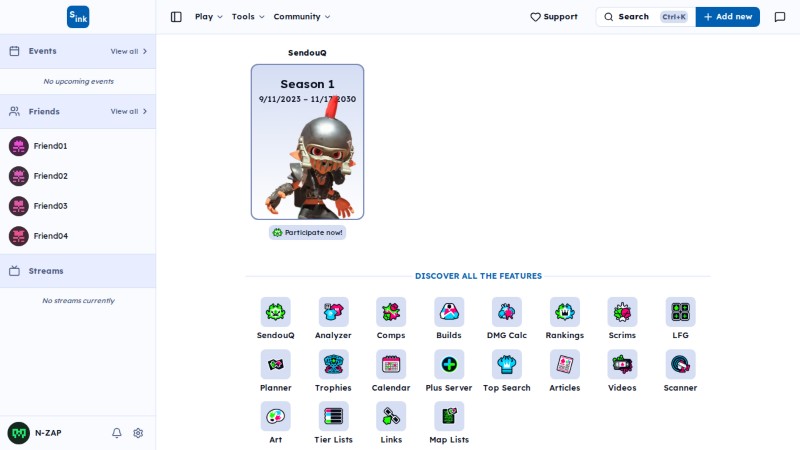Open the Builds feature icon

pyautogui.click(x=449, y=312)
